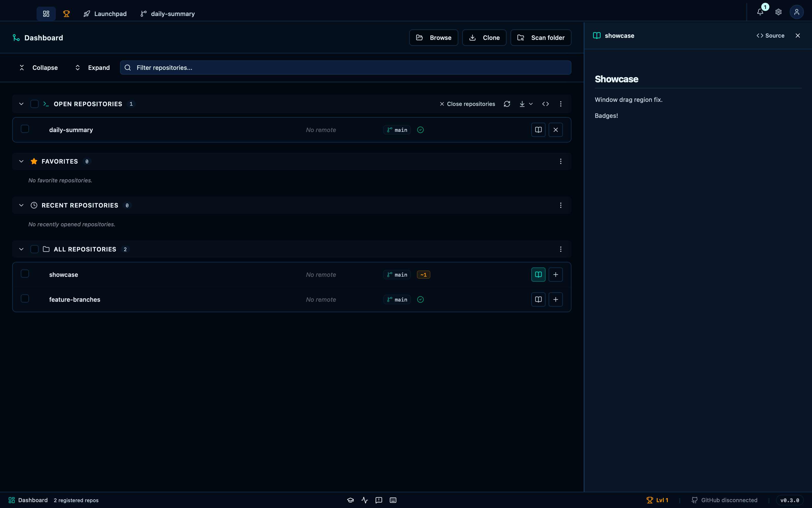This screenshot has height=508, width=812.
Task: Click the activity pulse icon in status bar
Action: point(365,500)
